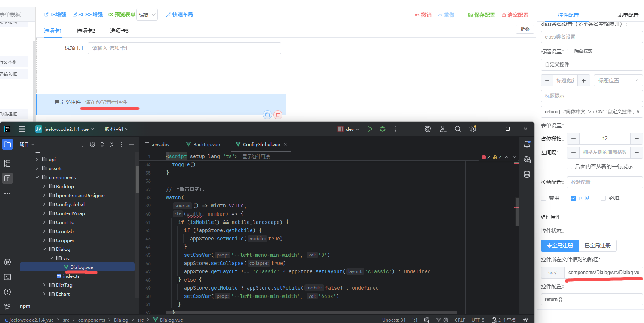
Task: Click editor tabs more options dots
Action: pyautogui.click(x=512, y=144)
